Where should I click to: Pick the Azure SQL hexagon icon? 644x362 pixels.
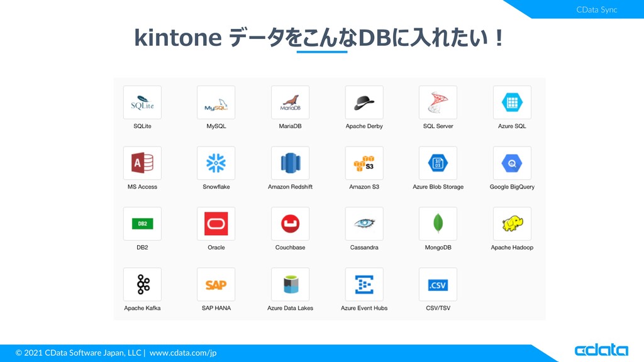click(512, 102)
